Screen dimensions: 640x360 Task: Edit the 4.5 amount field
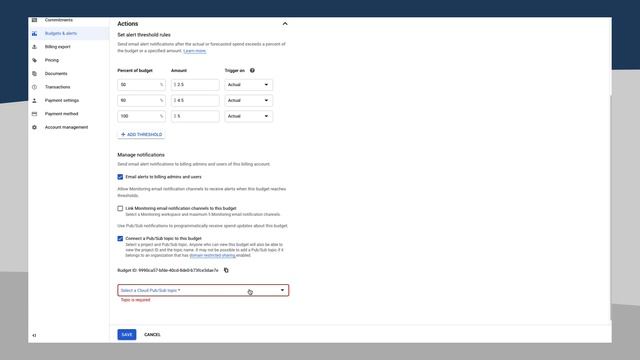[x=195, y=100]
